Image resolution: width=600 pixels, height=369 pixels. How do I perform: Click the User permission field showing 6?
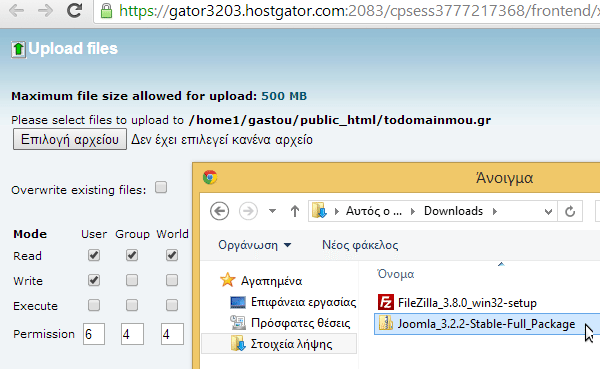(94, 334)
